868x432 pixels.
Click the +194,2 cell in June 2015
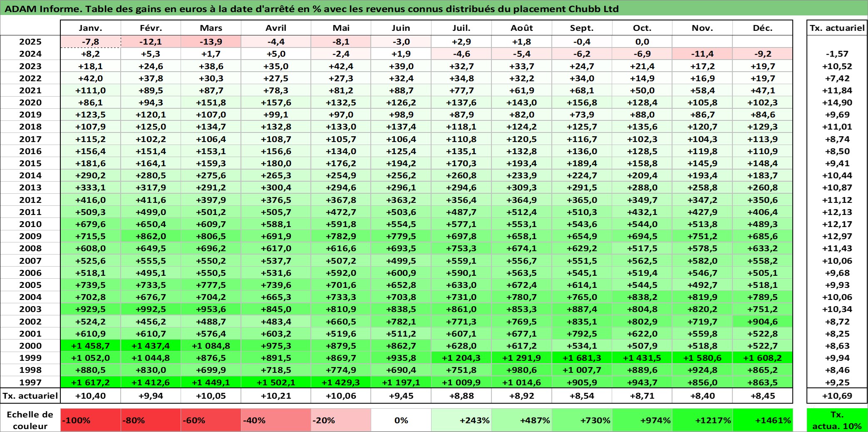click(401, 163)
